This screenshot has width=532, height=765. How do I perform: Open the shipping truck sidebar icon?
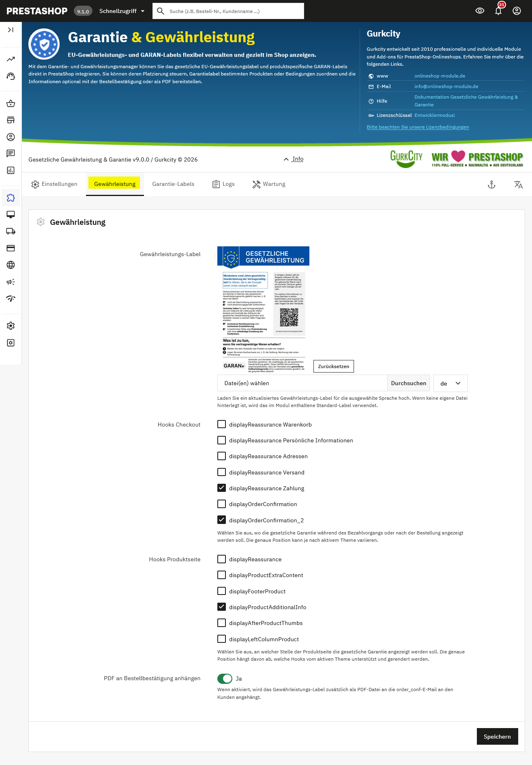(x=11, y=231)
